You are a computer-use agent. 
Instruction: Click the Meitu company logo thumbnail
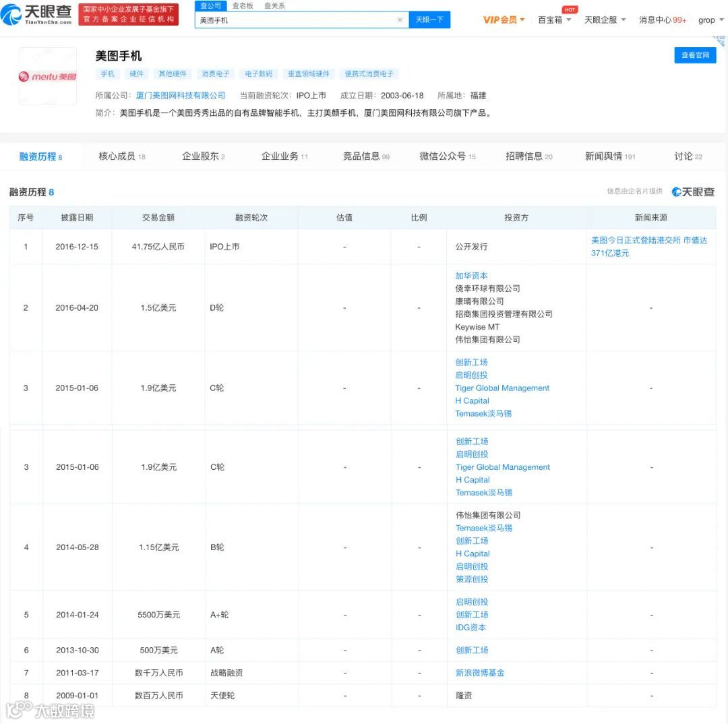[47, 76]
